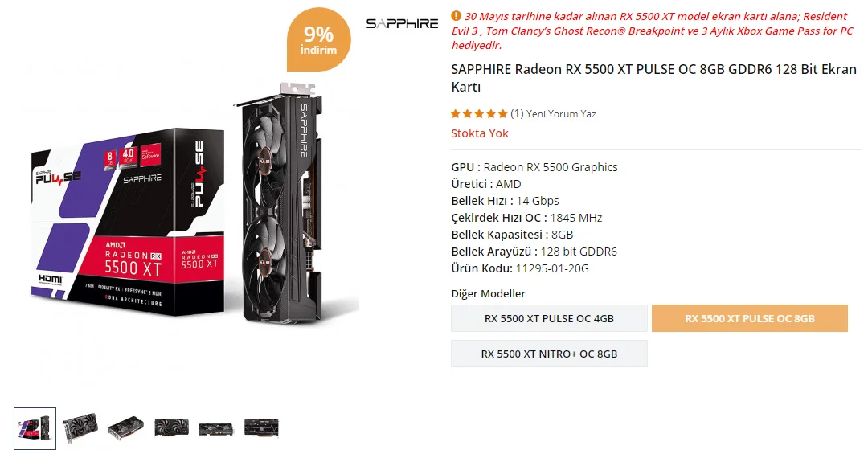Image resolution: width=868 pixels, height=454 pixels.
Task: Open the flat backplate view thumbnail
Action: pyautogui.click(x=261, y=427)
